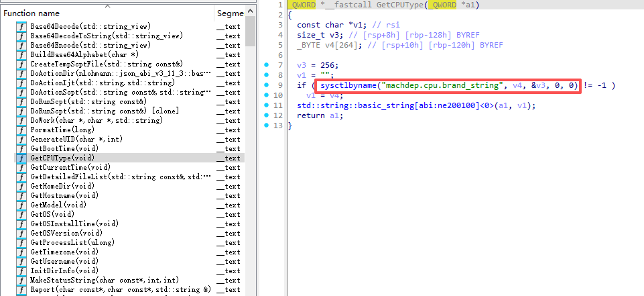The image size is (644, 296).
Task: Click the function icon beside DoWork
Action: (x=21, y=120)
